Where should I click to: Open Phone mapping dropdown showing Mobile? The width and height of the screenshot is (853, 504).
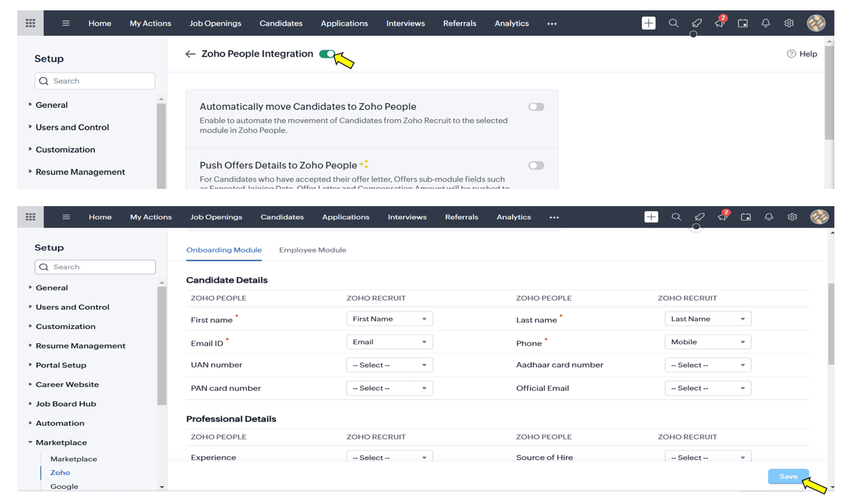point(708,342)
